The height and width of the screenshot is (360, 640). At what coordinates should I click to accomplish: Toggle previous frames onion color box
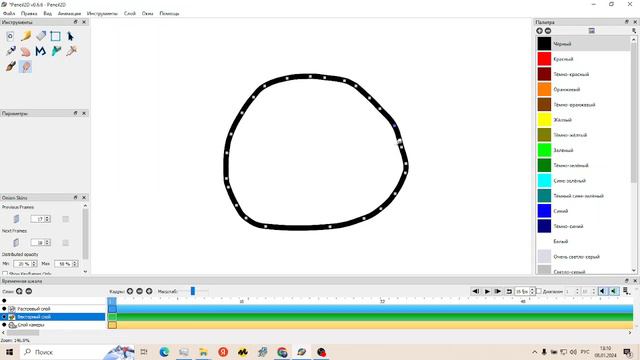[65, 219]
